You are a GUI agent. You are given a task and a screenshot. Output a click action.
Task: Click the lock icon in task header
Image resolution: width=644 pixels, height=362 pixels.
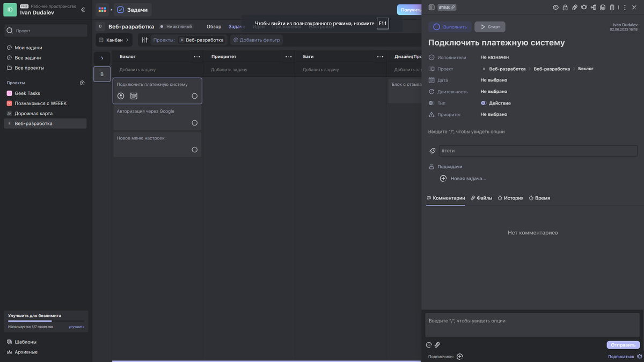coord(565,8)
